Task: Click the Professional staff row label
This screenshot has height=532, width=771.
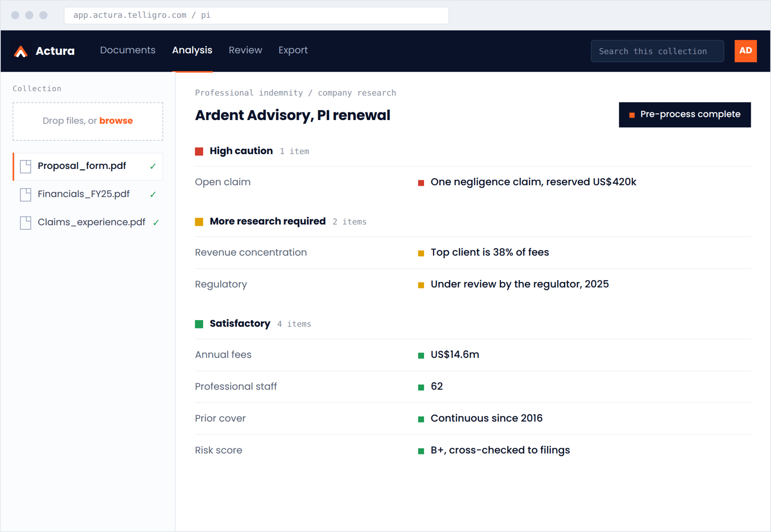Action: 236,387
